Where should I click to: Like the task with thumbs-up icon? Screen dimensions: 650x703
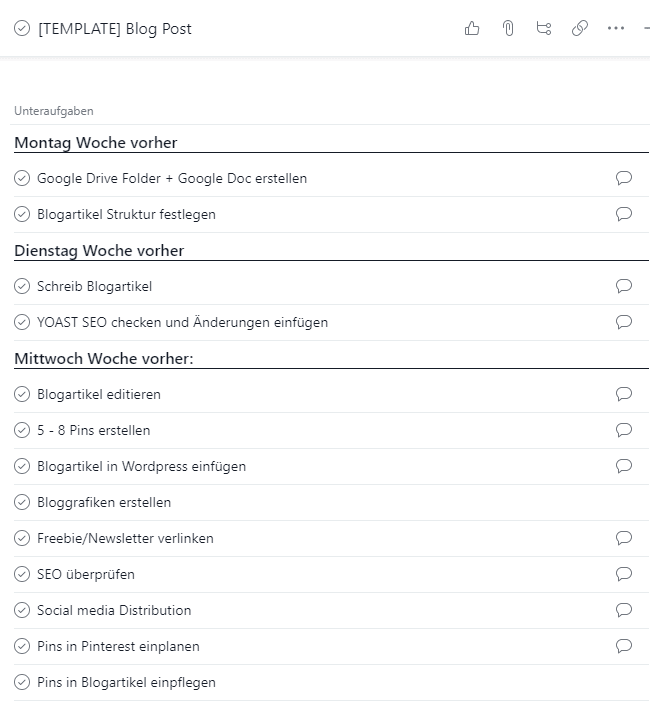click(472, 29)
